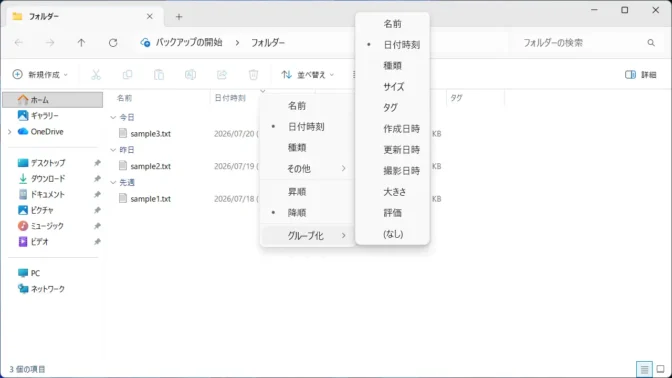Close the フォルダー tab
The width and height of the screenshot is (672, 378).
point(150,16)
